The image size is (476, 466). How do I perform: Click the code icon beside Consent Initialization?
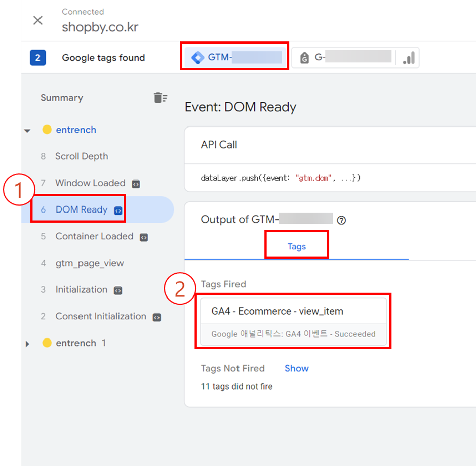[156, 317]
